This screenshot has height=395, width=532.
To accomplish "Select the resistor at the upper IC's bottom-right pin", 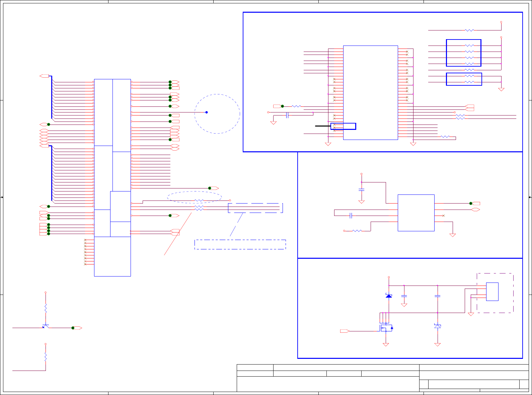I will [x=445, y=137].
